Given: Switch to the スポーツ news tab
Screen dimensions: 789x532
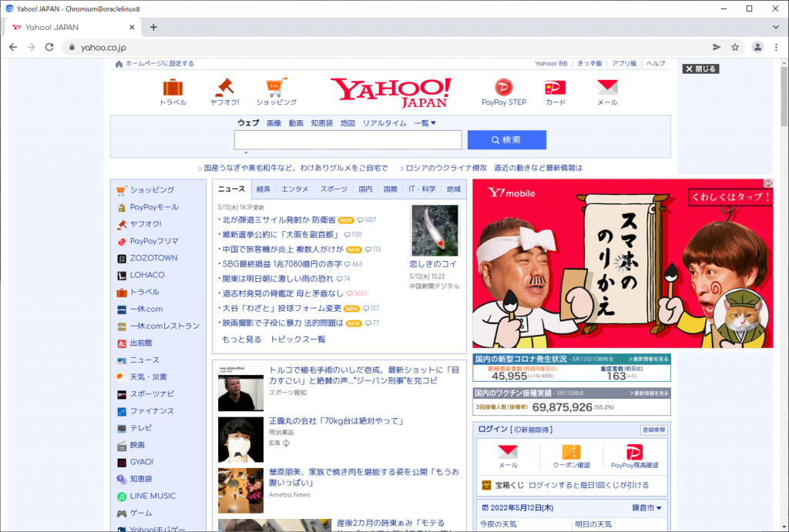Looking at the screenshot, I should tap(334, 189).
